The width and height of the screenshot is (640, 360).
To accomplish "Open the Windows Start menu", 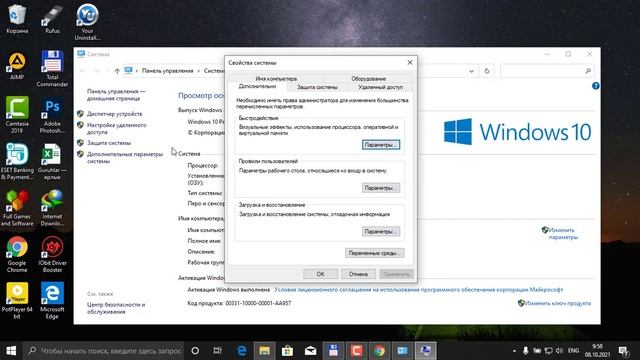I will coord(11,351).
